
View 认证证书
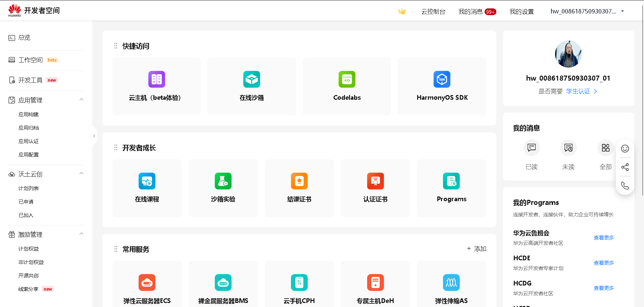[x=375, y=188]
